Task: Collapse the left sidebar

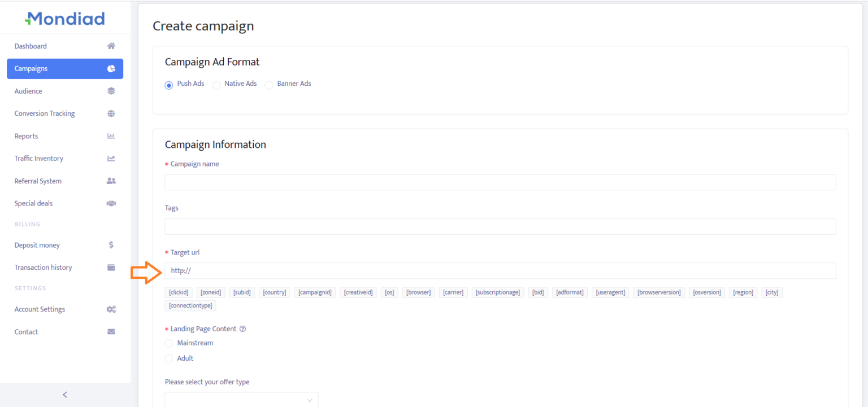Action: pos(64,395)
